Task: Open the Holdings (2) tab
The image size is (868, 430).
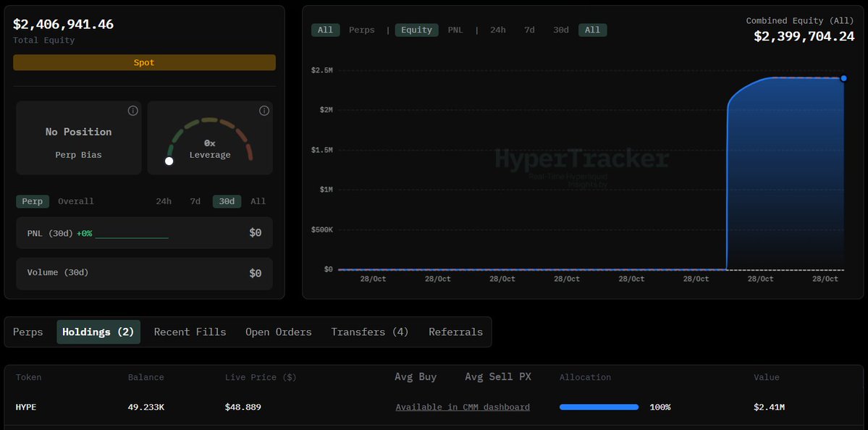Action: 98,332
